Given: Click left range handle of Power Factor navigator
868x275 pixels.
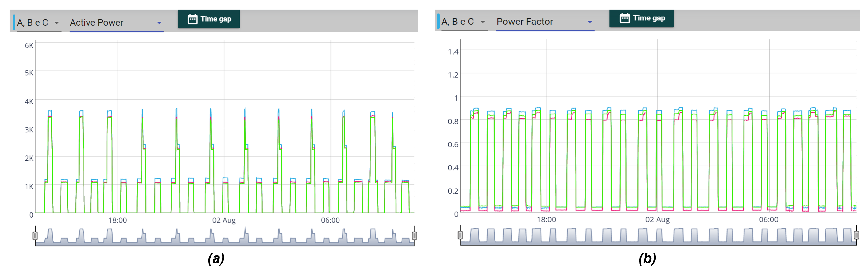Looking at the screenshot, I should (460, 235).
